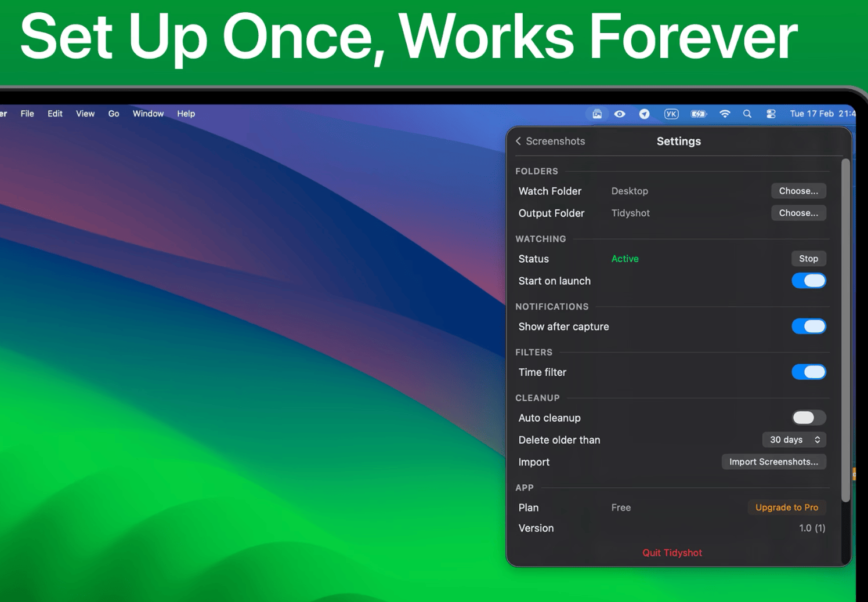Open the battery status icon
Image resolution: width=868 pixels, height=602 pixels.
click(x=699, y=114)
